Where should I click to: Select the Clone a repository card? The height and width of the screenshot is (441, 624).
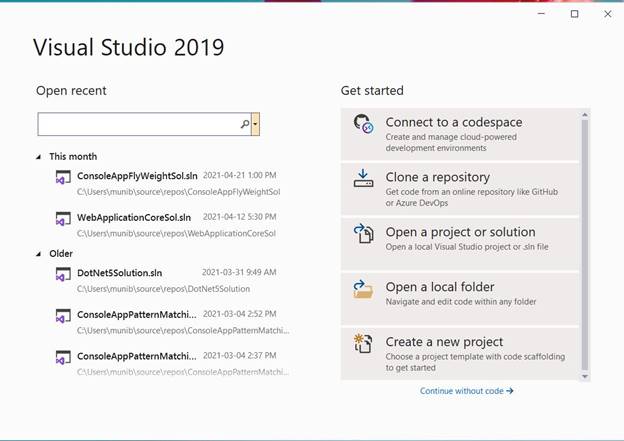pyautogui.click(x=460, y=189)
